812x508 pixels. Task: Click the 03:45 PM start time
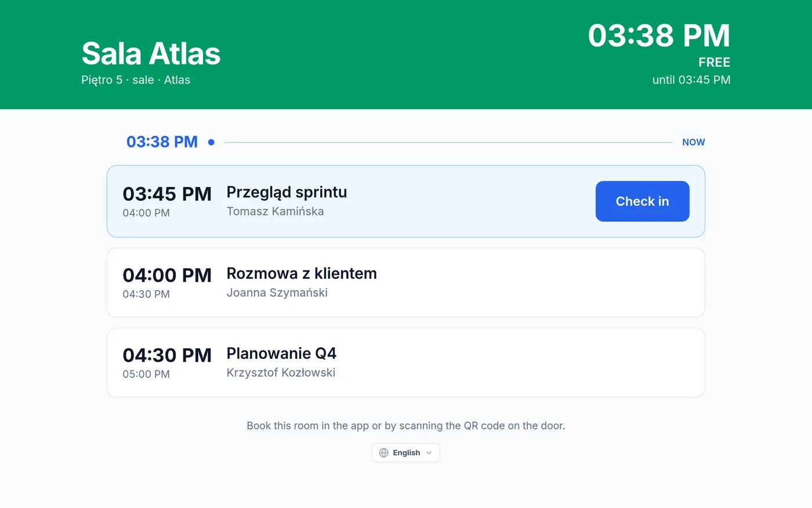click(167, 194)
